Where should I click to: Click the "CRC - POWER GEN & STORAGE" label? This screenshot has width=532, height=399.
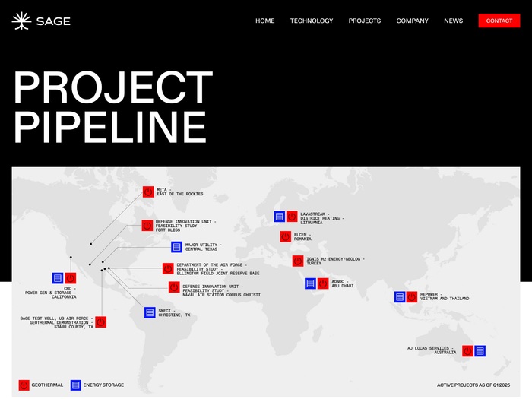(x=51, y=293)
